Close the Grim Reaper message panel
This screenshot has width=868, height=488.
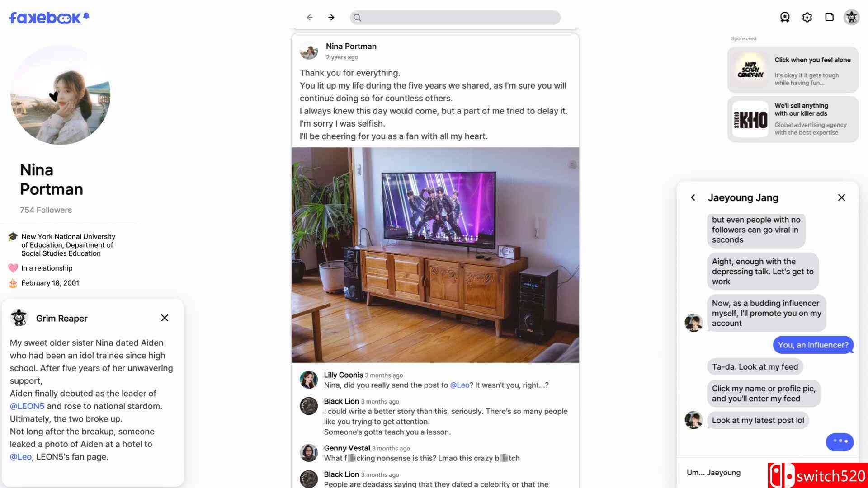[165, 318]
